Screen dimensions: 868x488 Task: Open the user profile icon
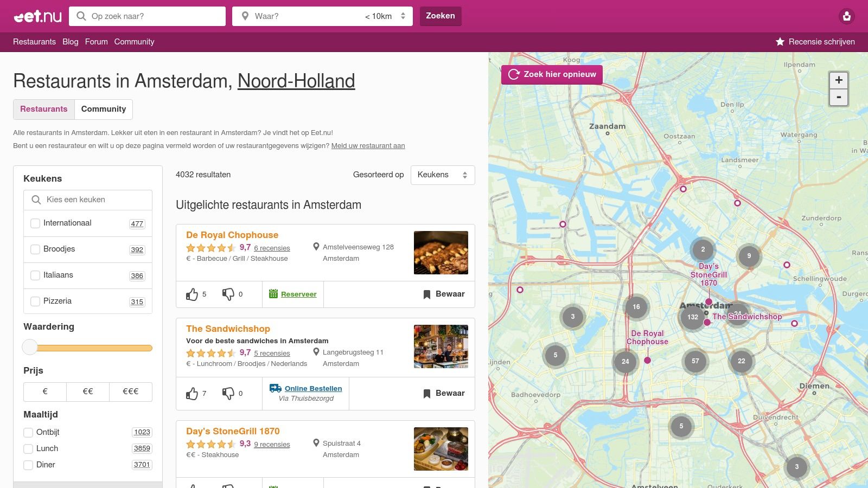coord(846,16)
